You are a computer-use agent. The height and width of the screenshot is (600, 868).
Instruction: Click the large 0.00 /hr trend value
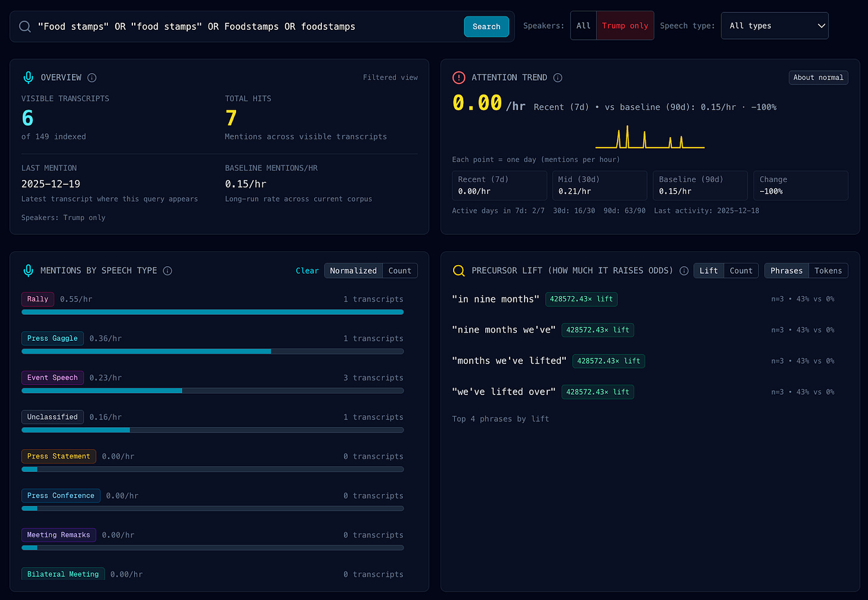pos(489,104)
